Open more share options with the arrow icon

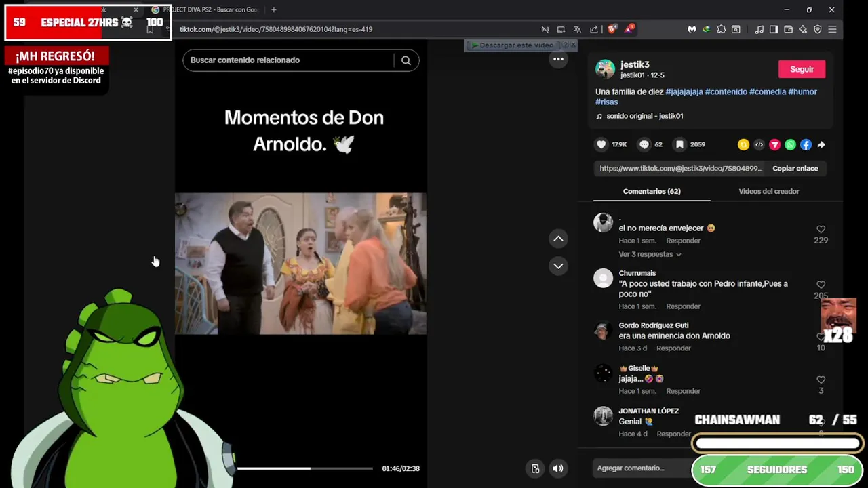coord(821,144)
